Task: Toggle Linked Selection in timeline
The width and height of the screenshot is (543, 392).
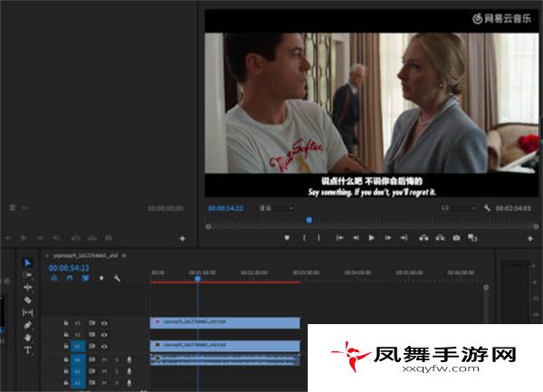Action: (x=85, y=278)
